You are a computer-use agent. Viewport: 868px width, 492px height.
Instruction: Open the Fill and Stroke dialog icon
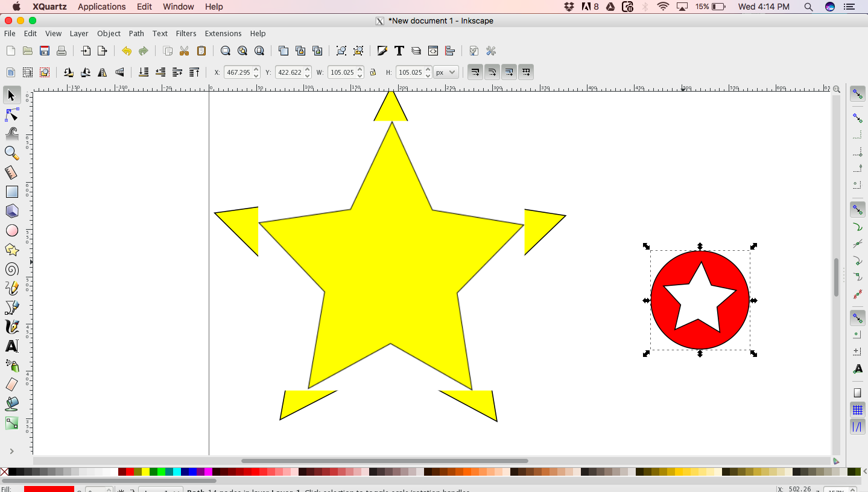382,51
